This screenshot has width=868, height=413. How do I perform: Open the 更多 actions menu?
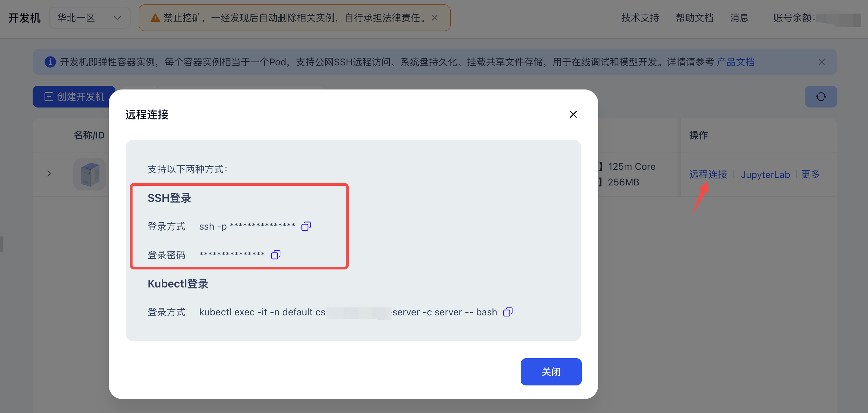[x=811, y=175]
